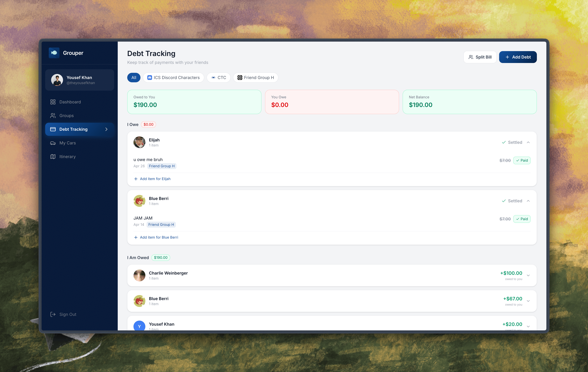588x372 pixels.
Task: Expand Charlie Weinberger's $100.00 entry
Action: tap(528, 275)
